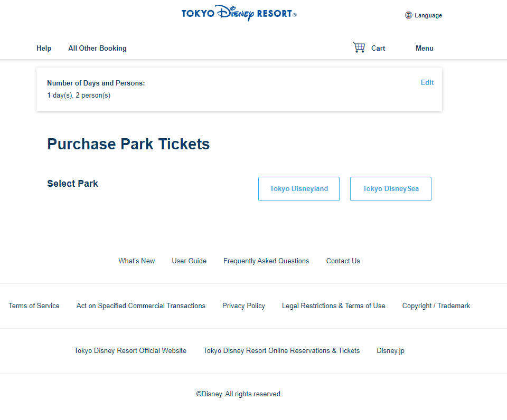This screenshot has height=420, width=507.
Task: Open Act on Specified Commercial Transactions
Action: [x=140, y=306]
